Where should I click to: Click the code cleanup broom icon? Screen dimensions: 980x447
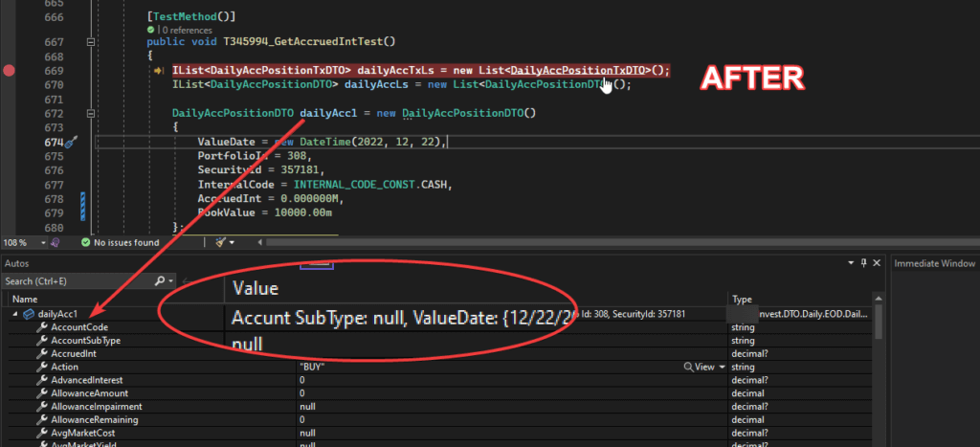pyautogui.click(x=220, y=242)
